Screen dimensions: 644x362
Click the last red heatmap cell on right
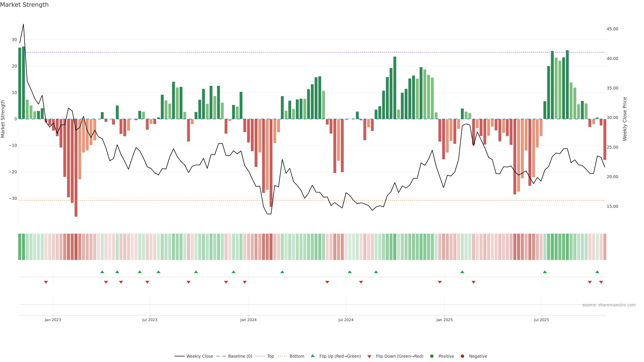(x=605, y=247)
